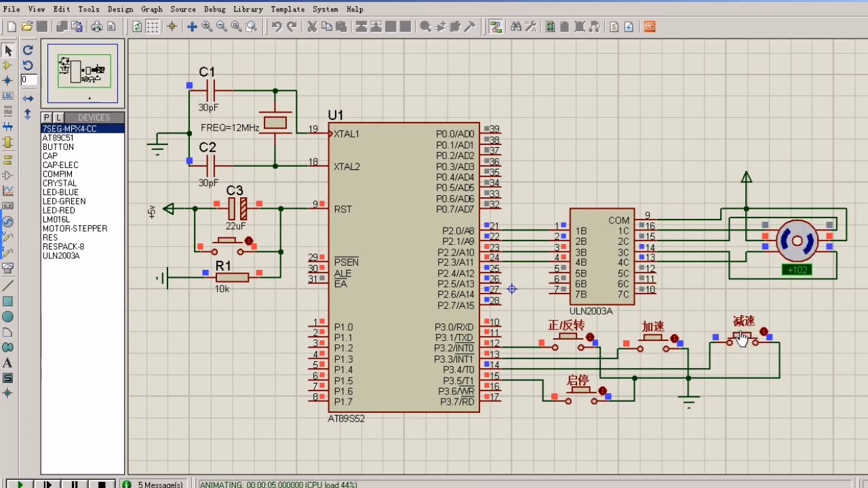The image size is (868, 488).
Task: Select the Wire Label mode tool
Action: point(8,96)
